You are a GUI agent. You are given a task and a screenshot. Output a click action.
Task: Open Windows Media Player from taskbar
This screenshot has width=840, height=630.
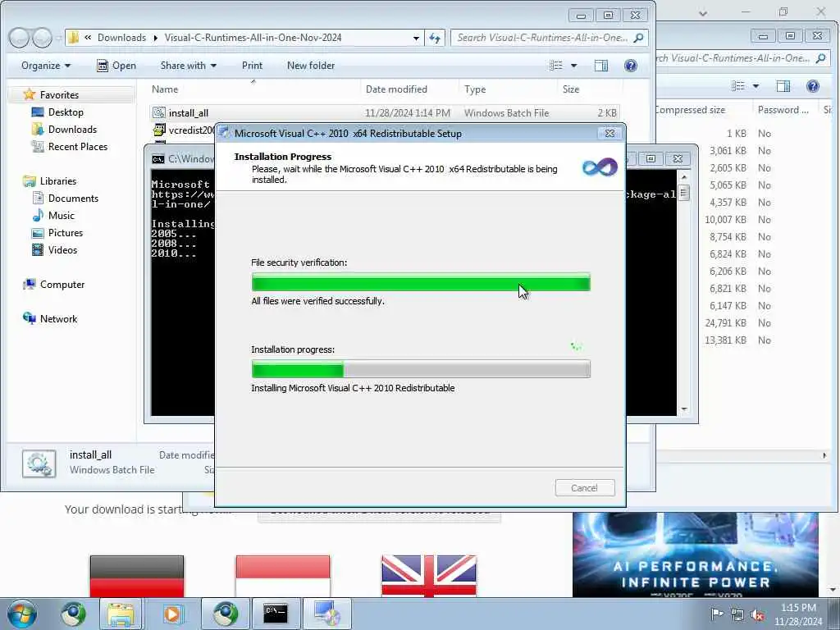pos(172,614)
